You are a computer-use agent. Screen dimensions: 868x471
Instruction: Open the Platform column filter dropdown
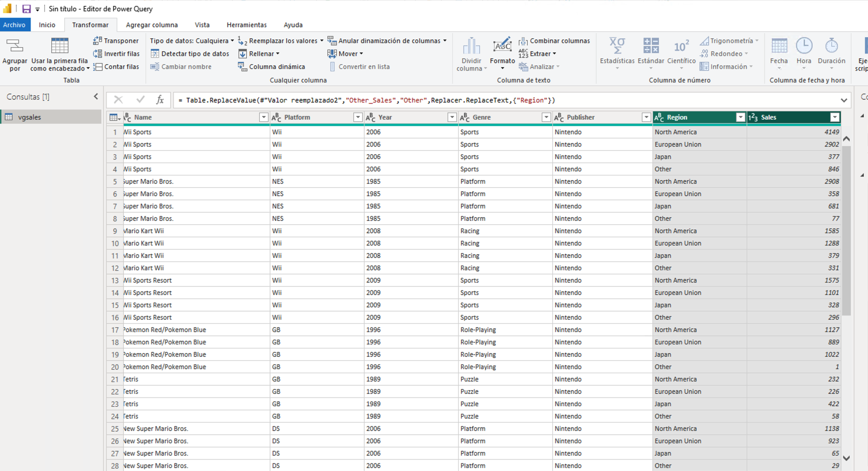point(357,117)
